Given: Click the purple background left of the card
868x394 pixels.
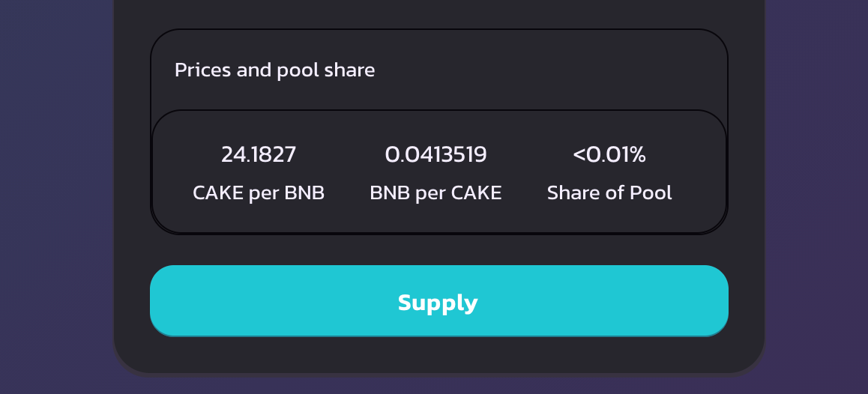Looking at the screenshot, I should click(55, 197).
